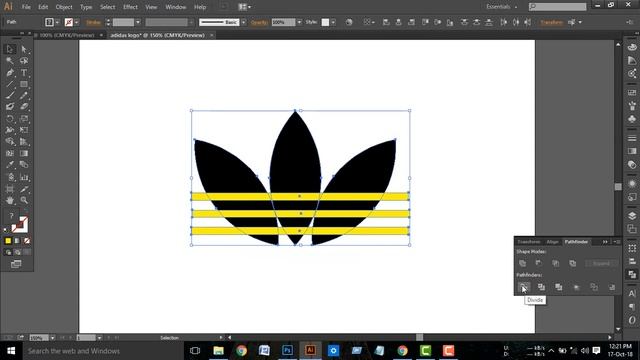Screen dimensions: 640x360
Task: Open the Essentials workspace switcher
Action: tap(501, 7)
